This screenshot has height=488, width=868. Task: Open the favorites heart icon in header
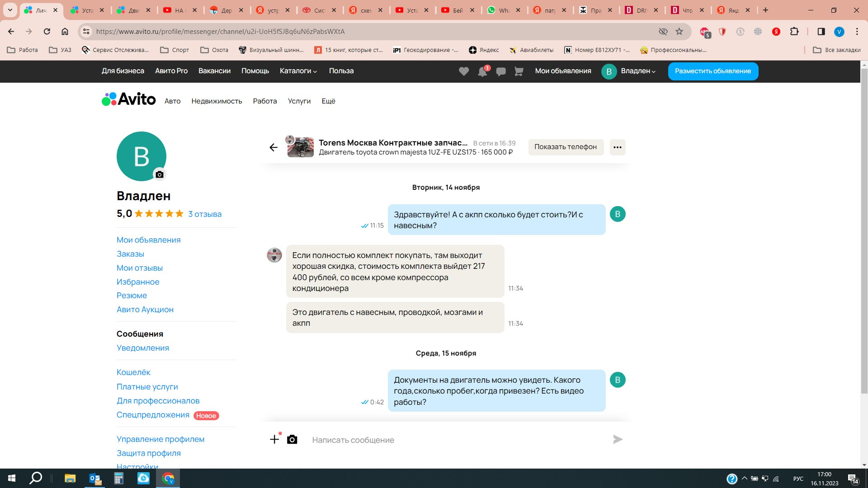464,71
